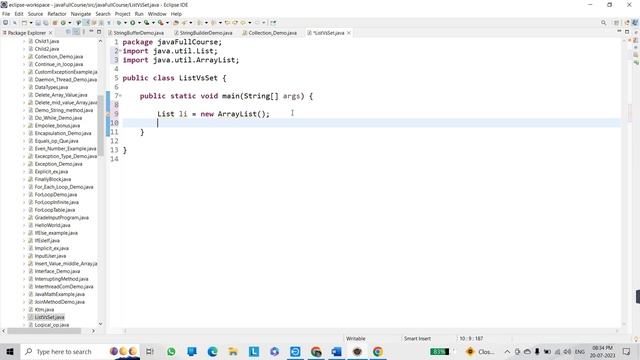Click the Save toolbar icon

pyautogui.click(x=38, y=22)
